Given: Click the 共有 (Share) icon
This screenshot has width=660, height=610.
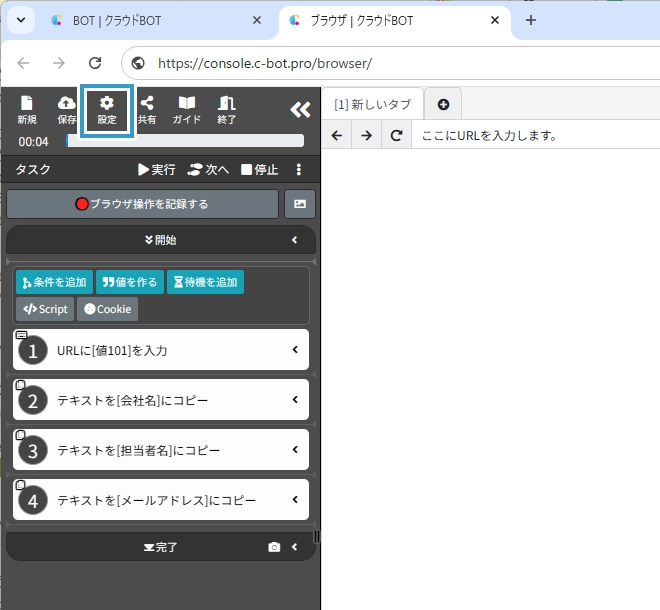Looking at the screenshot, I should click(x=147, y=109).
